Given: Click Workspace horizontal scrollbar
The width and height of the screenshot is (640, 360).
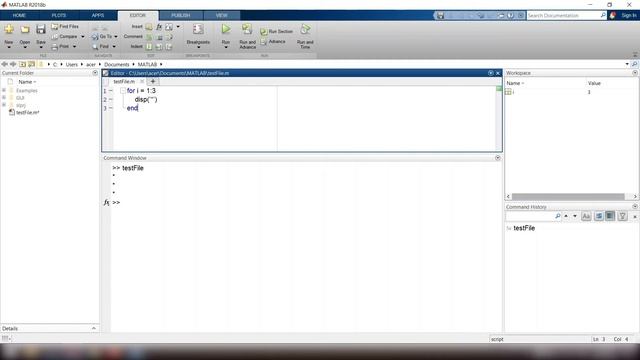Looking at the screenshot, I should pyautogui.click(x=568, y=196).
